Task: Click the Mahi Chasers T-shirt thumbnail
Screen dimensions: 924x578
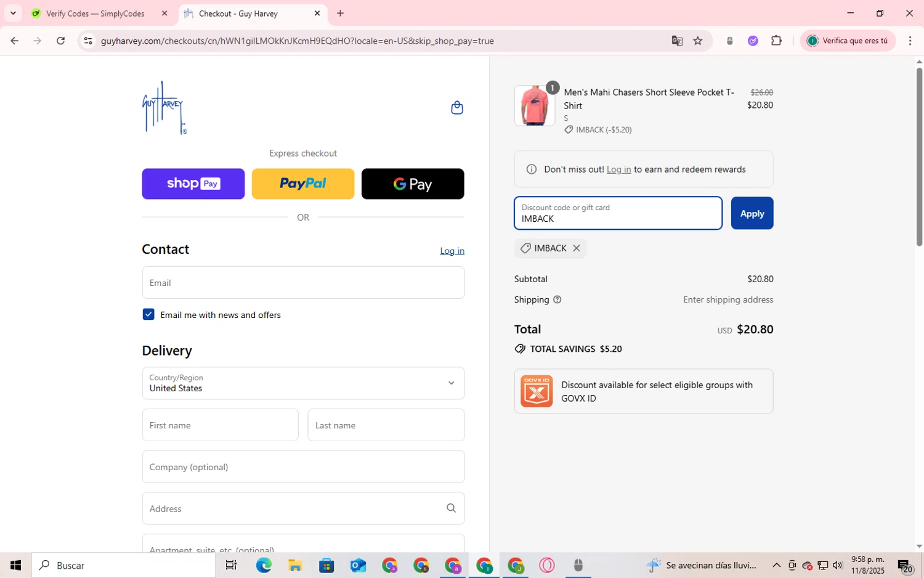Action: [534, 105]
